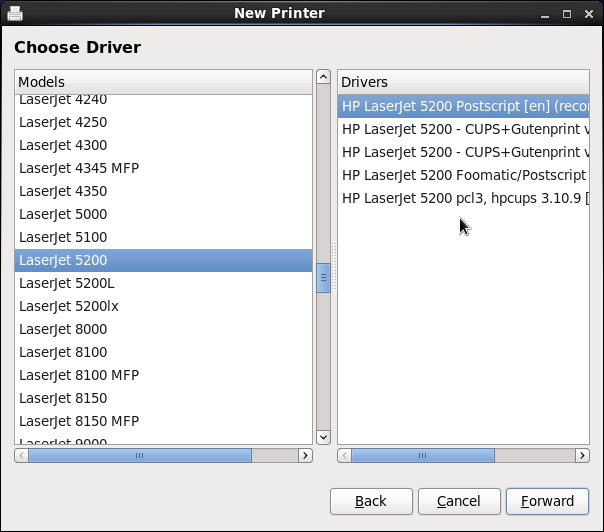Click the Models list scroll up arrow
The height and width of the screenshot is (532, 604).
pos(323,77)
